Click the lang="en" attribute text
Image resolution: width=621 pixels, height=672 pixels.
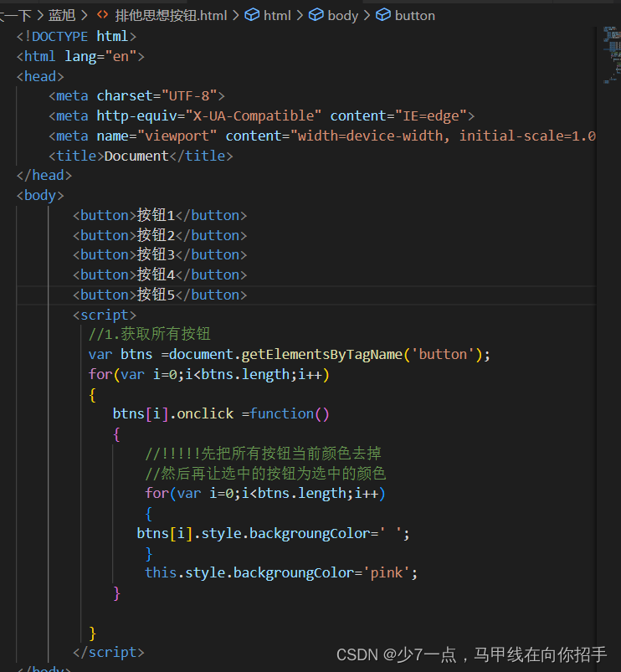tap(100, 57)
